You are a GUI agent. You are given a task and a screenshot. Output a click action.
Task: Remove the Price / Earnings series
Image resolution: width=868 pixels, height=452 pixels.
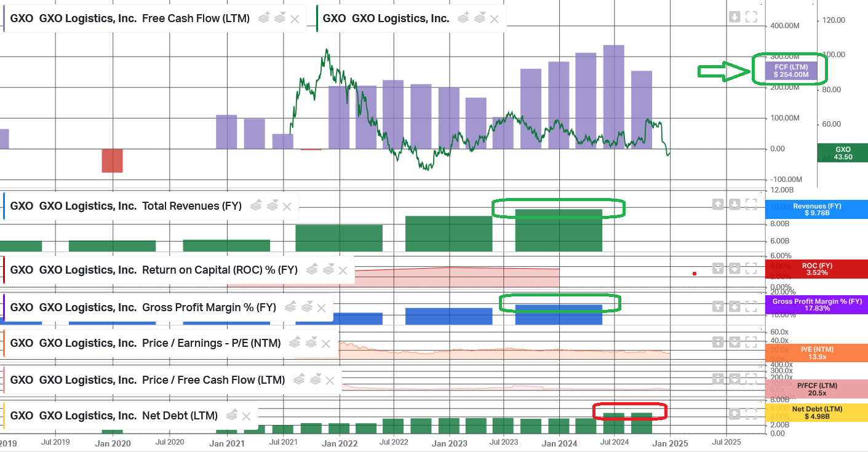[326, 343]
